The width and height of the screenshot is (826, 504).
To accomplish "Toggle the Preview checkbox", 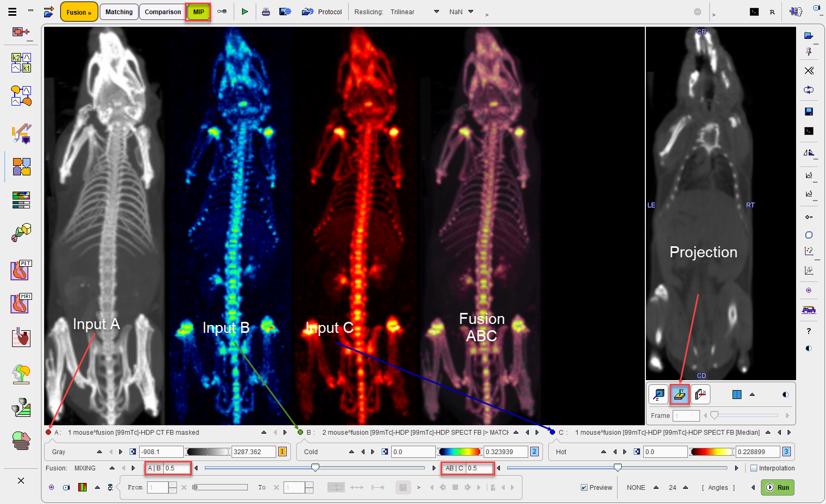I will (x=584, y=488).
